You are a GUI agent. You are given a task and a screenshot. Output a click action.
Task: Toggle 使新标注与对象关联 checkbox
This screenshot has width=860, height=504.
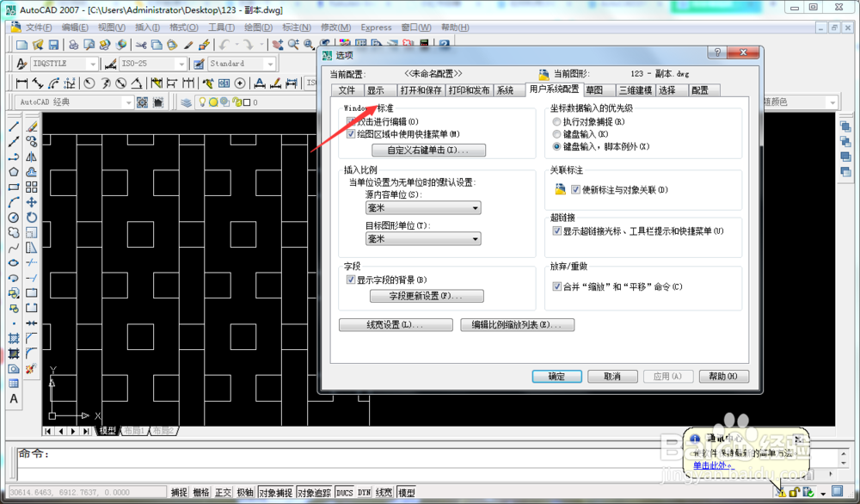[x=575, y=190]
